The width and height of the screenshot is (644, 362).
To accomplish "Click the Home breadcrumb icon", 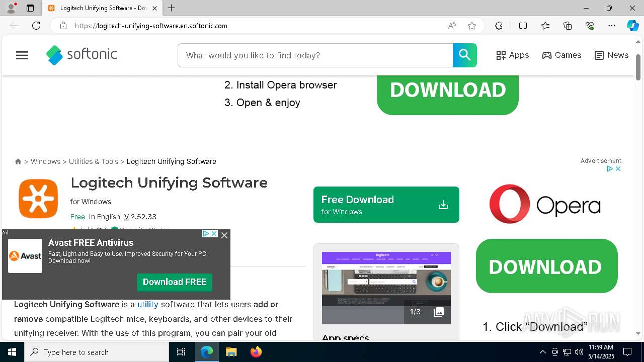I will pos(18,161).
